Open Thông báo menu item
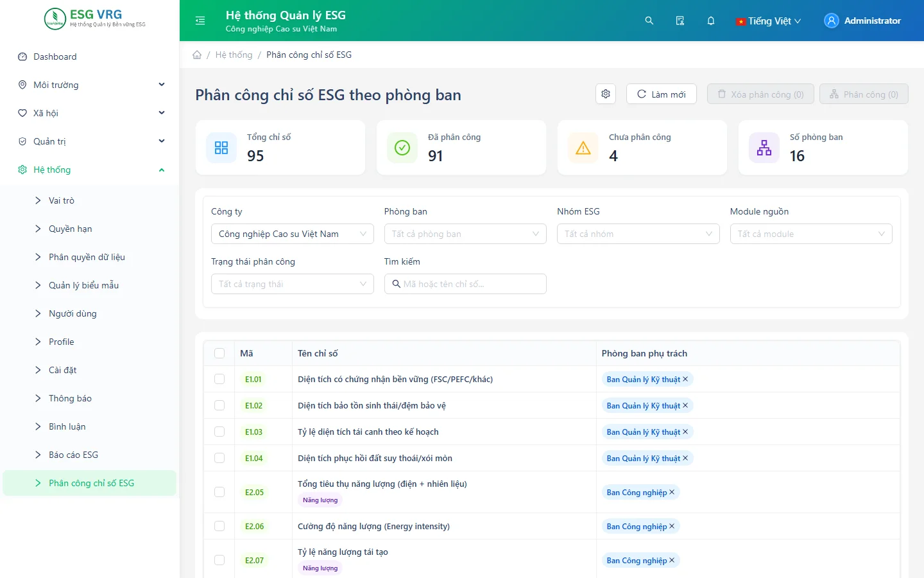This screenshot has width=924, height=578. pyautogui.click(x=90, y=398)
